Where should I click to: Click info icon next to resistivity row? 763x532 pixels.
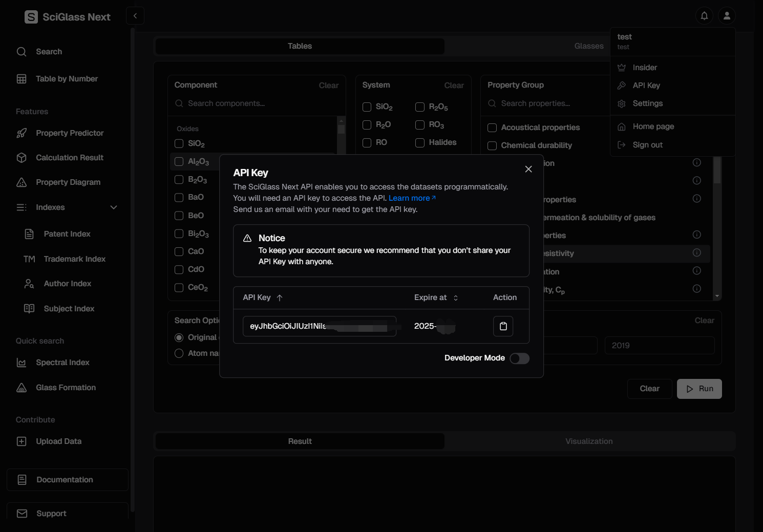(x=696, y=253)
